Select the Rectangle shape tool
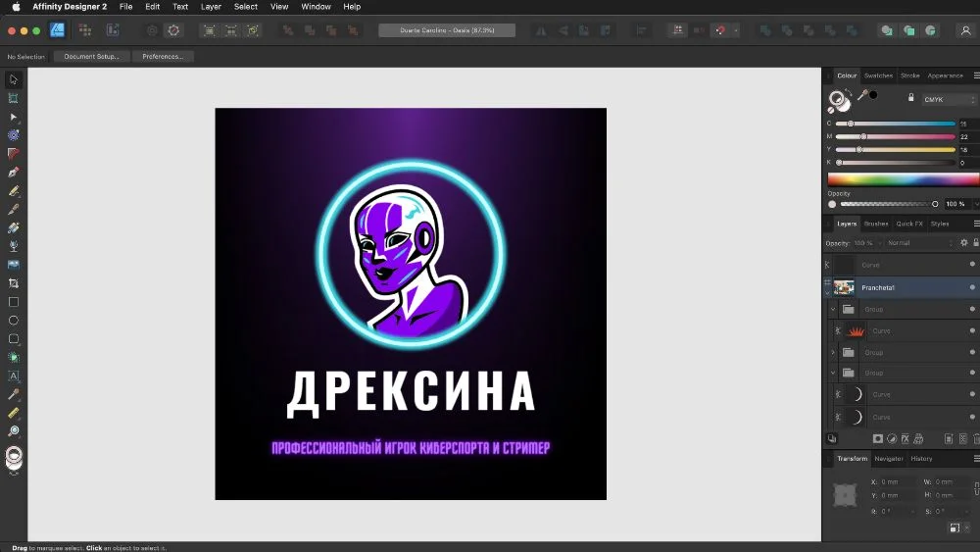 click(x=14, y=302)
